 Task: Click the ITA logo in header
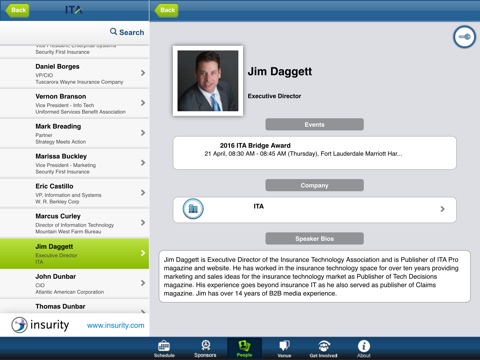(x=74, y=10)
